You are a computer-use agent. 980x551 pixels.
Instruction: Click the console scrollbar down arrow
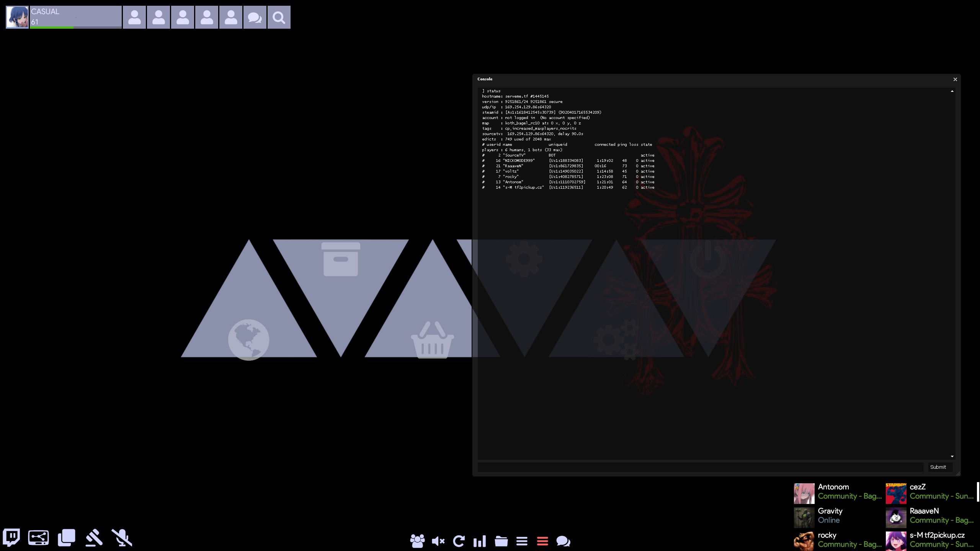point(952,456)
